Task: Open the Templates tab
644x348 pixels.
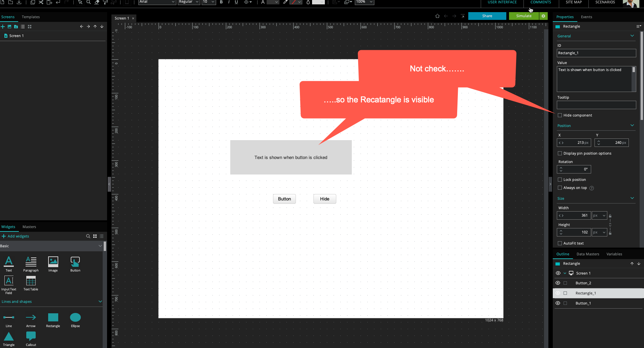Action: tap(31, 17)
